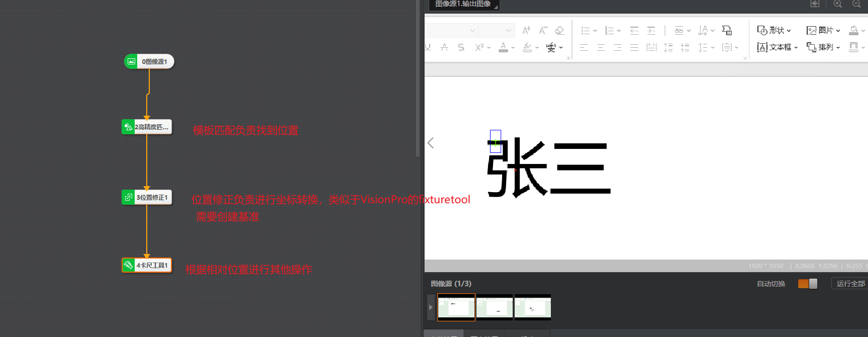Image resolution: width=868 pixels, height=337 pixels.
Task: Select the second image source thumbnail
Action: click(x=494, y=307)
